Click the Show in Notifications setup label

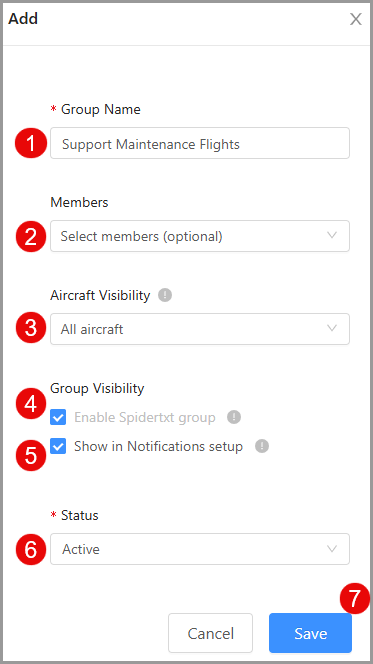click(158, 446)
